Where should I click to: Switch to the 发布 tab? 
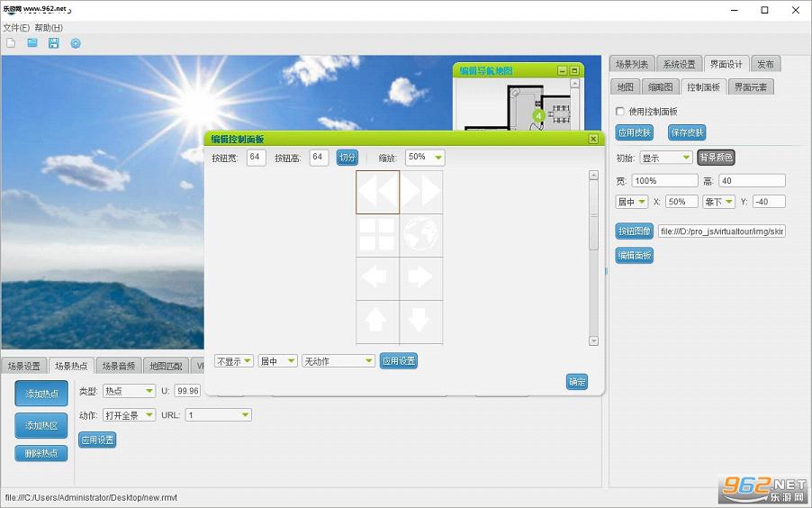coord(765,64)
